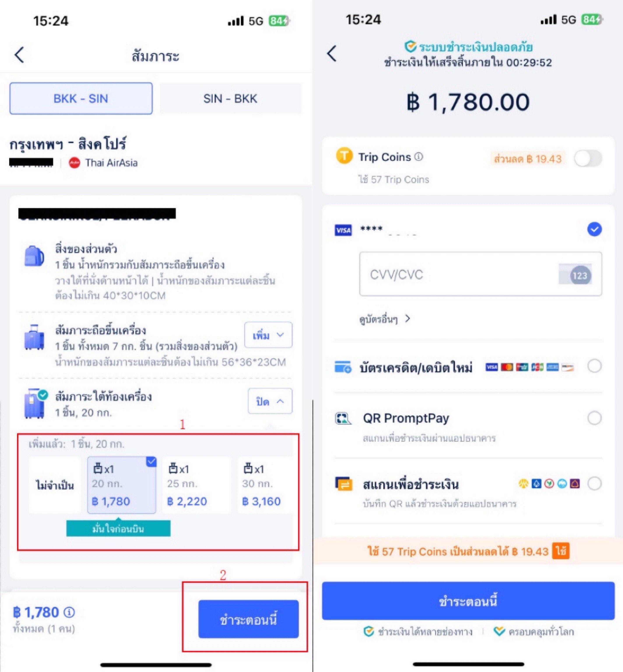Collapse checked baggage options (ปิด)
This screenshot has height=672, width=623.
pyautogui.click(x=270, y=401)
